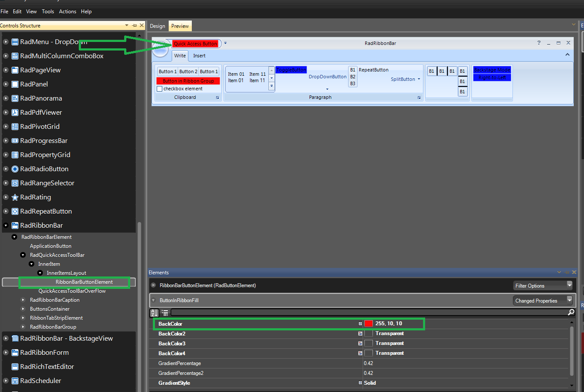
Task: Click the property search magnifier icon
Action: coord(571,312)
